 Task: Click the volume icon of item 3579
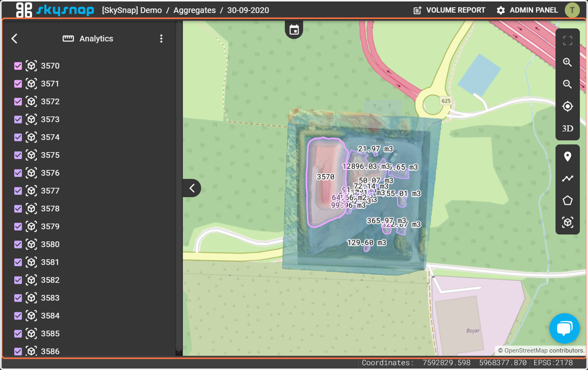pyautogui.click(x=31, y=227)
